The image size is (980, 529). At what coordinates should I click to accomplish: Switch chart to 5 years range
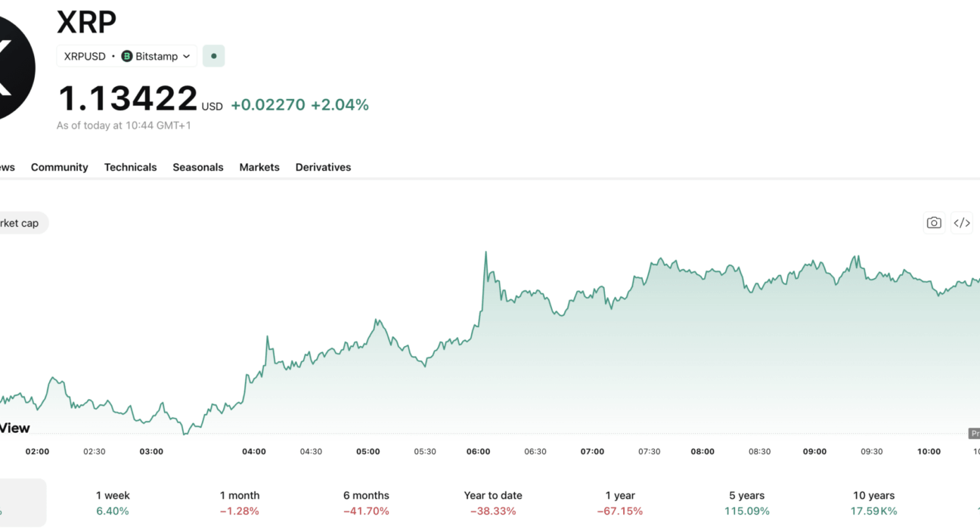pos(747,503)
